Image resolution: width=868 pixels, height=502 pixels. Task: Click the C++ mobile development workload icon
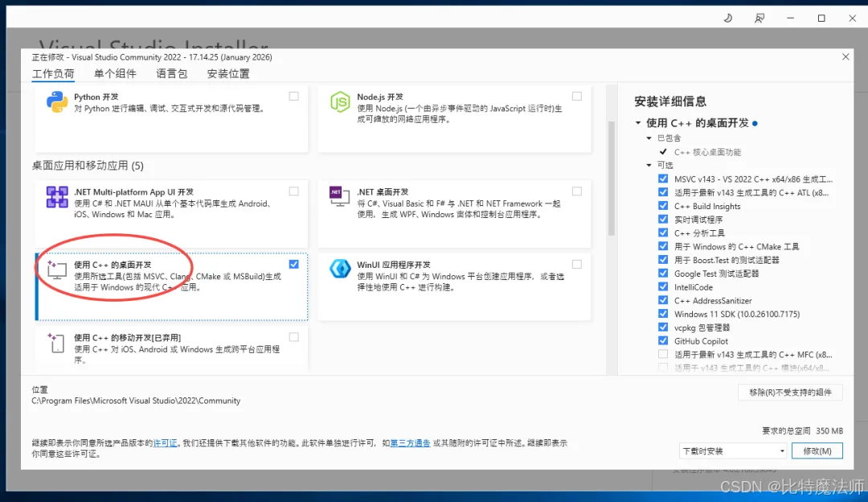tap(57, 343)
